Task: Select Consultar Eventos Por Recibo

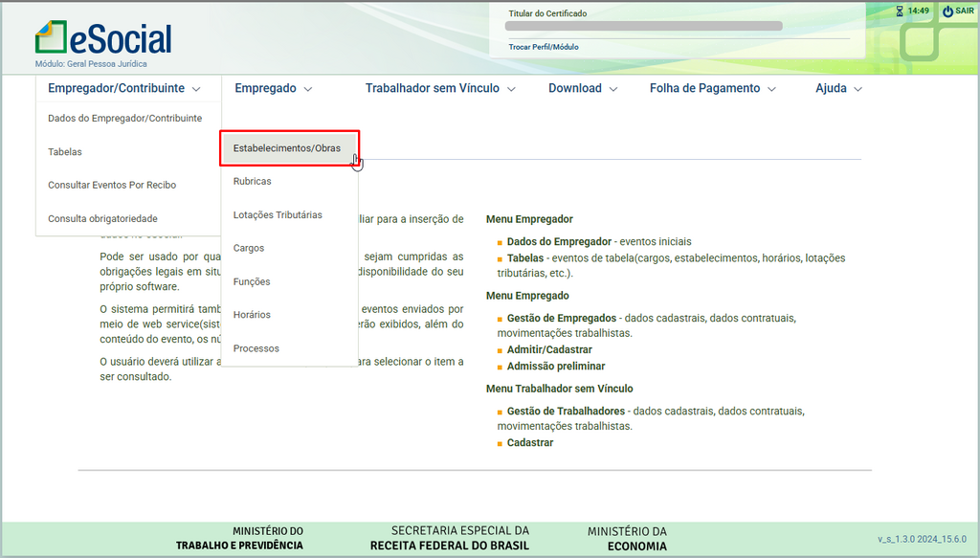Action: coord(112,185)
